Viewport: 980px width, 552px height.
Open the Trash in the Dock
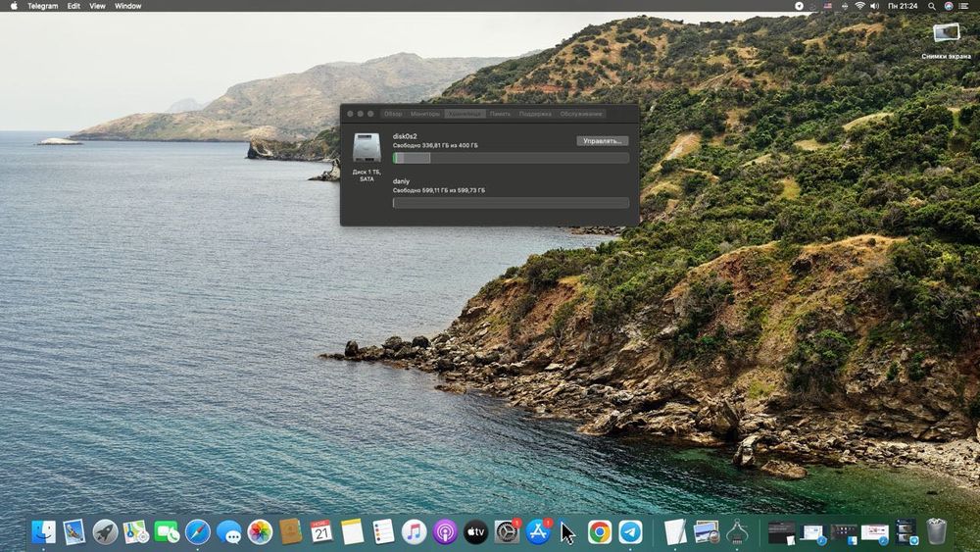tap(936, 532)
